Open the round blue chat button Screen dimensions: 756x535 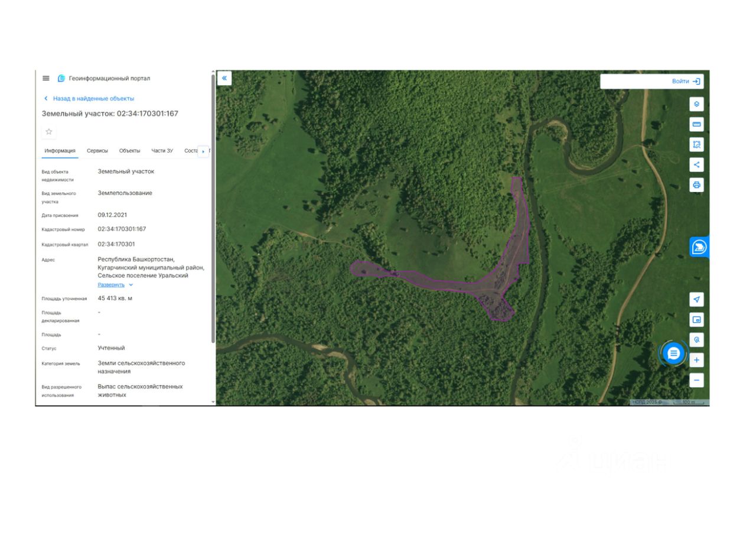point(674,354)
